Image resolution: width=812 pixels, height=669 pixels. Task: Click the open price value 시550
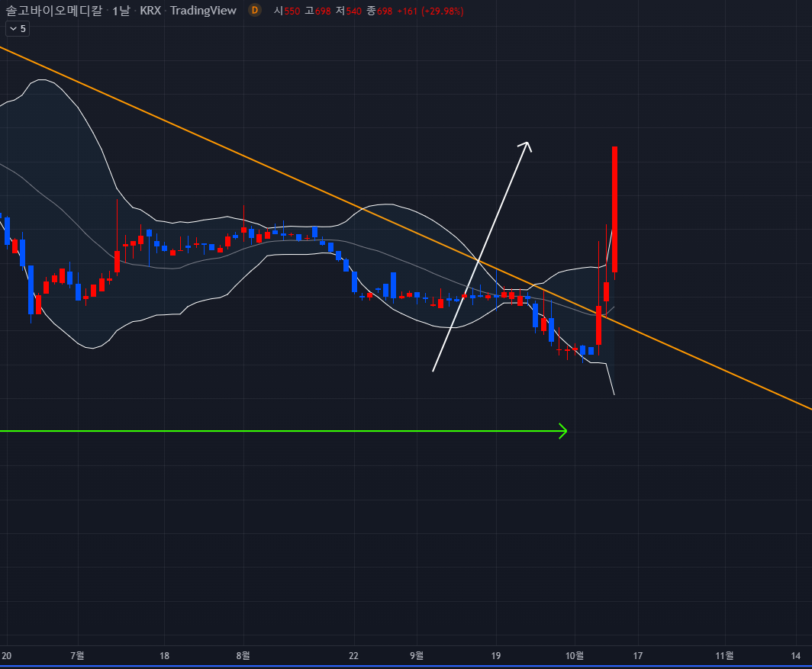287,11
